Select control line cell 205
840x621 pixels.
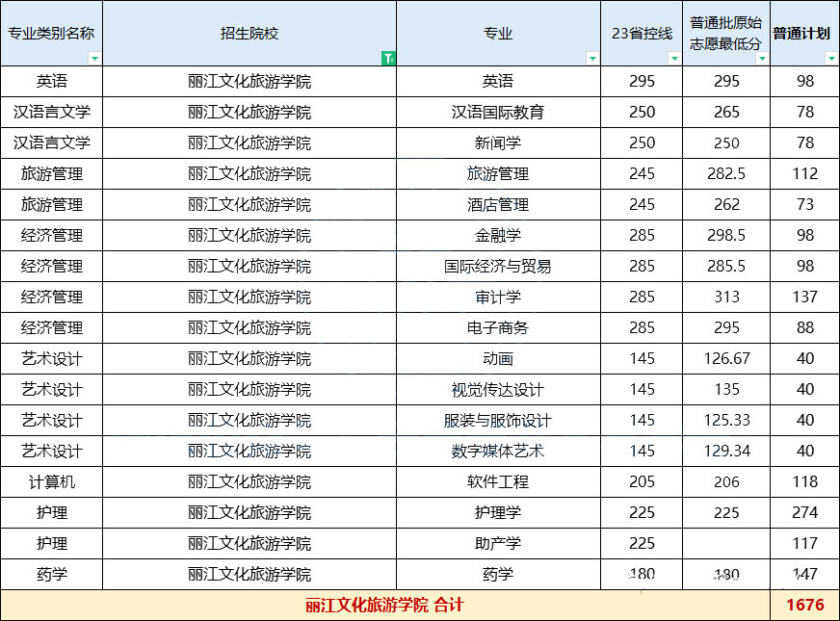click(642, 481)
